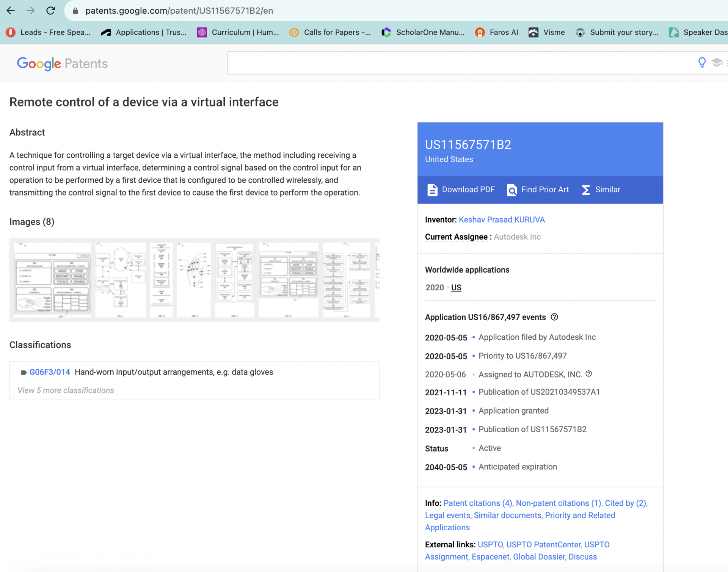Open the sixth interface figure thumbnail

289,280
